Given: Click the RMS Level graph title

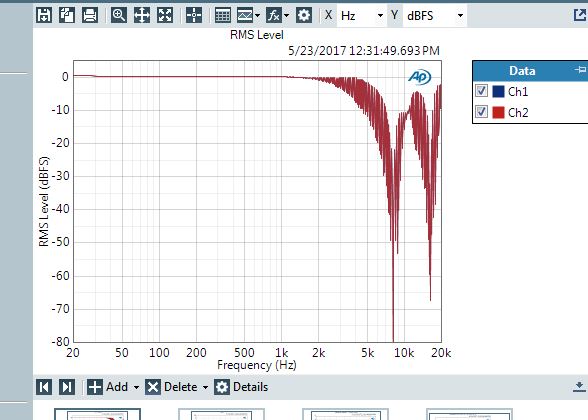Looking at the screenshot, I should click(x=257, y=35).
